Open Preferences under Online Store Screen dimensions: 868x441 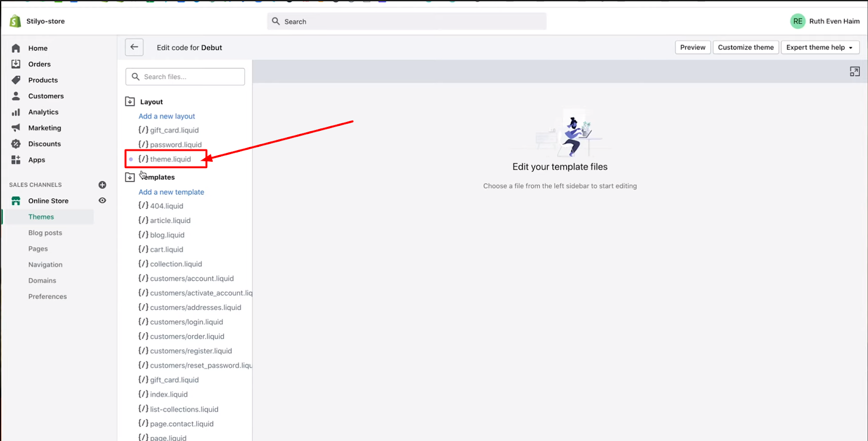pyautogui.click(x=47, y=297)
